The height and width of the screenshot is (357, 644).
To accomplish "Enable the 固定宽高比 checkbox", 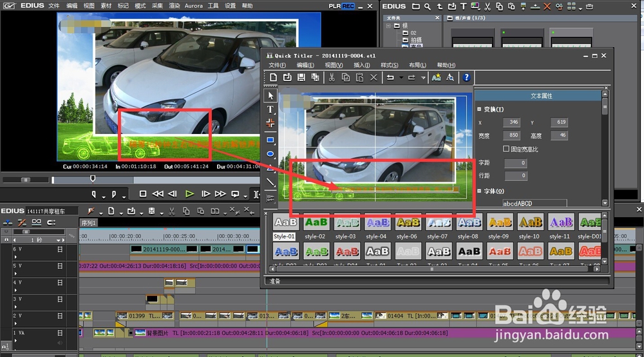I will 506,149.
